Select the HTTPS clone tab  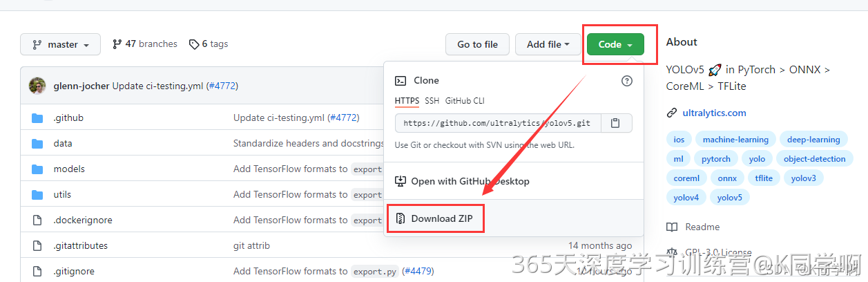click(407, 101)
